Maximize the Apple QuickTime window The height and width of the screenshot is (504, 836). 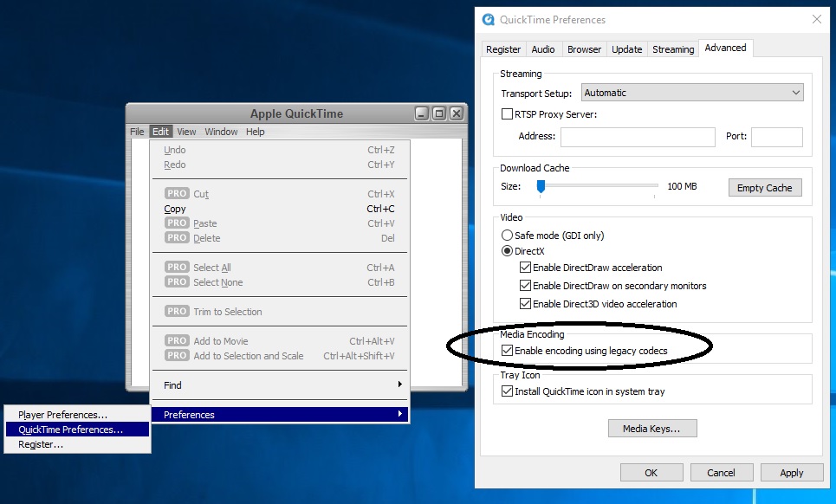(x=439, y=113)
